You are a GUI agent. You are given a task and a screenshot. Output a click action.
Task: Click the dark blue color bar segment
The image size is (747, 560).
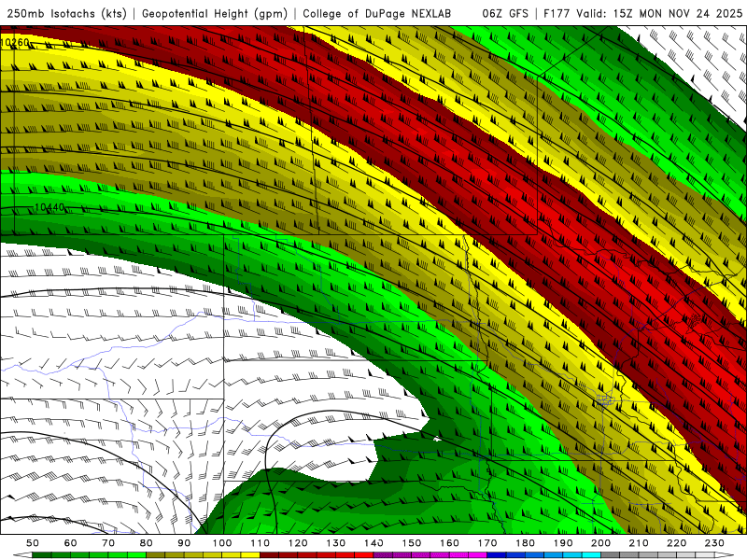click(x=497, y=555)
